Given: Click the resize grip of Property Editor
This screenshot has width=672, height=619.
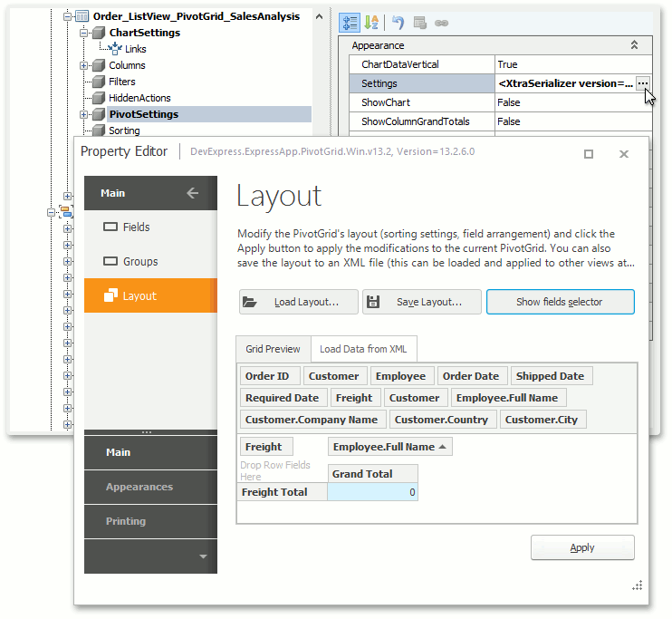Looking at the screenshot, I should [638, 585].
